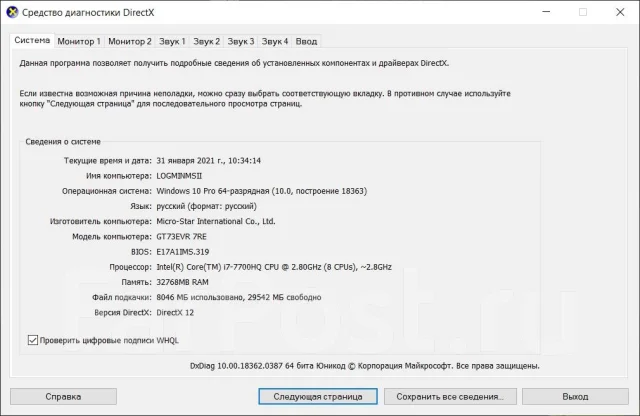Viewport: 640px width, 416px height.
Task: Show the Звук 3 tab
Action: click(x=241, y=41)
